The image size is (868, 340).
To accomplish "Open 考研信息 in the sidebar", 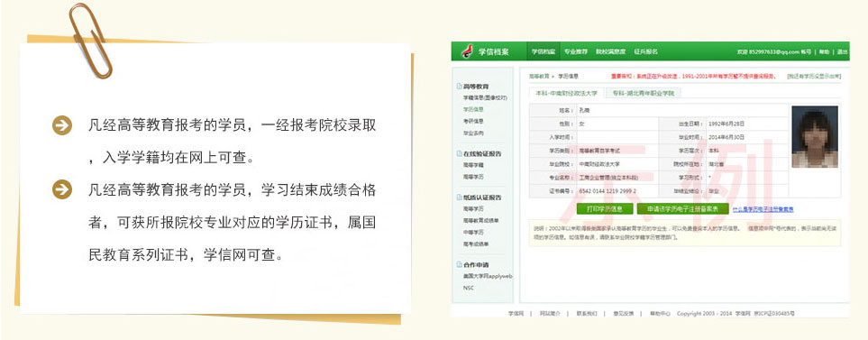I will (473, 121).
